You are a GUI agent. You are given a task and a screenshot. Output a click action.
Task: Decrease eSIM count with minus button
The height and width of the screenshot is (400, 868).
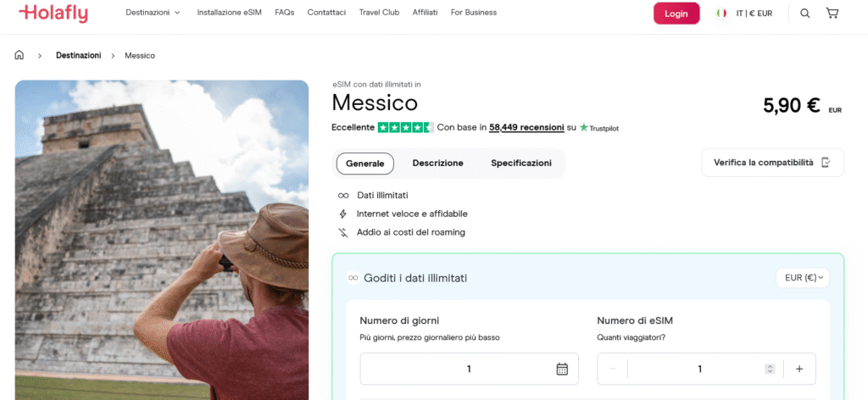tap(613, 369)
